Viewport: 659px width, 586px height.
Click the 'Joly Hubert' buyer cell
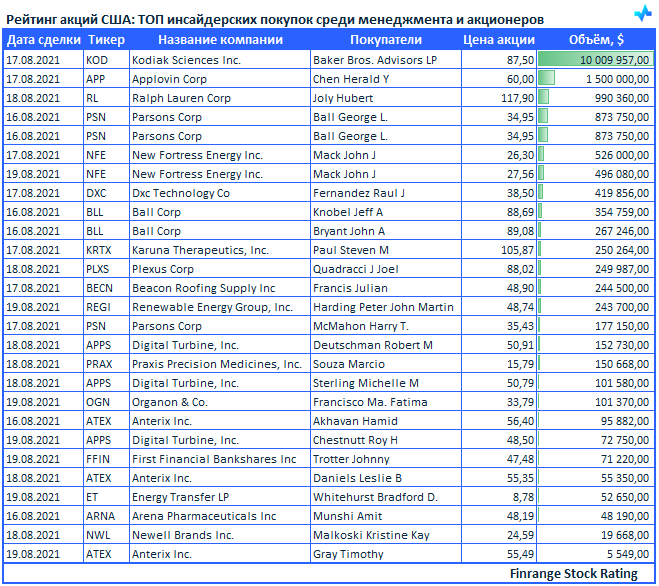(x=386, y=98)
